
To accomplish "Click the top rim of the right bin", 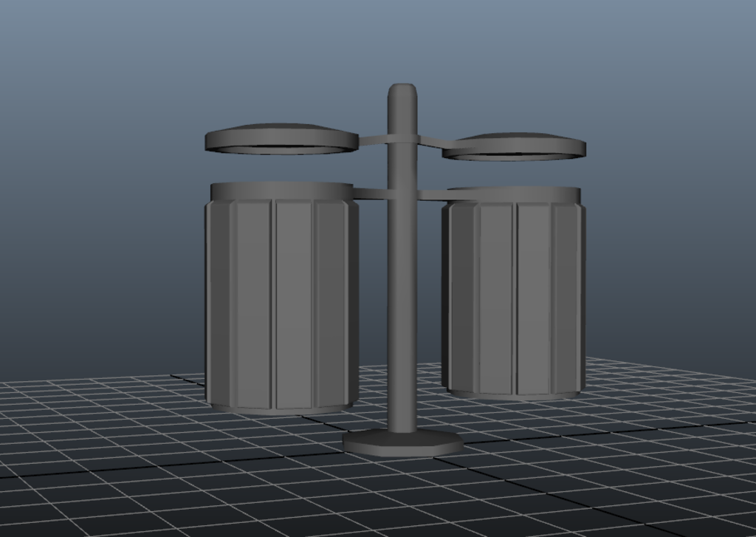I will click(517, 195).
